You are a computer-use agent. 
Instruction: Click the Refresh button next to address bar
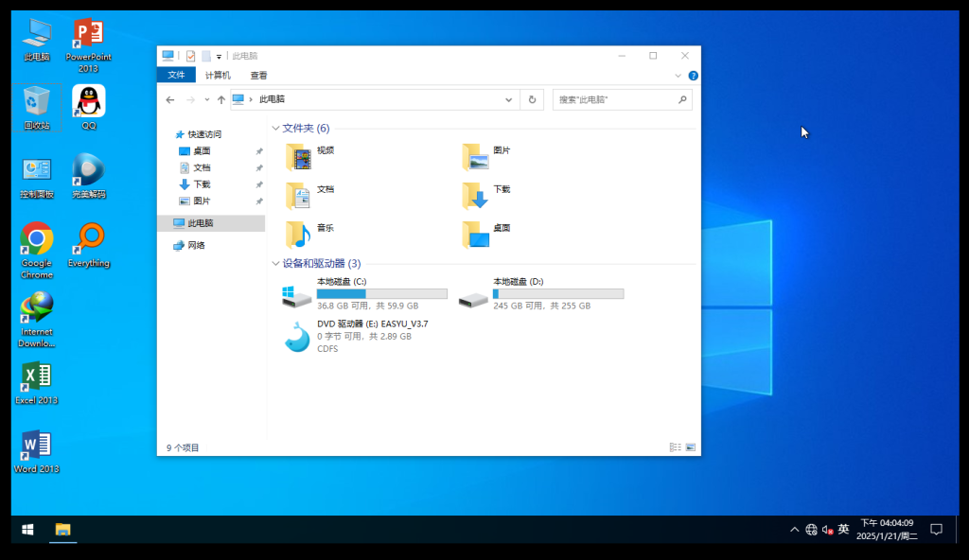pos(533,99)
